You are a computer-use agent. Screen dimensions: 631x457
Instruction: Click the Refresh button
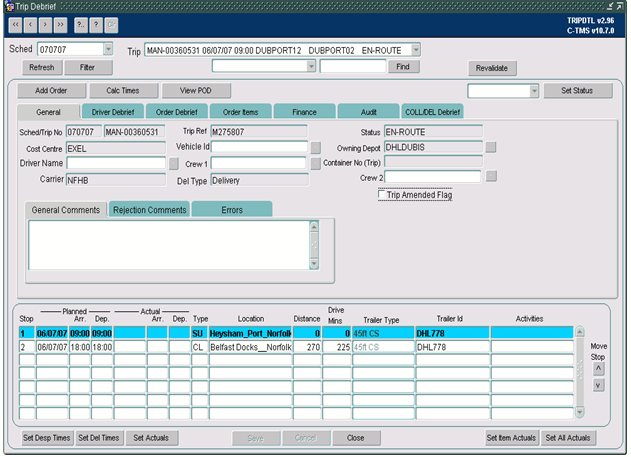click(x=42, y=67)
